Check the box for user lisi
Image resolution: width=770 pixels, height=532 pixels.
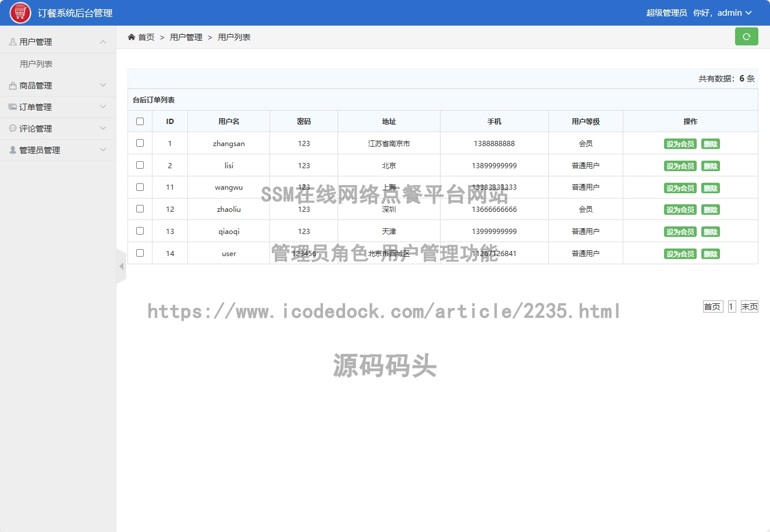140,165
